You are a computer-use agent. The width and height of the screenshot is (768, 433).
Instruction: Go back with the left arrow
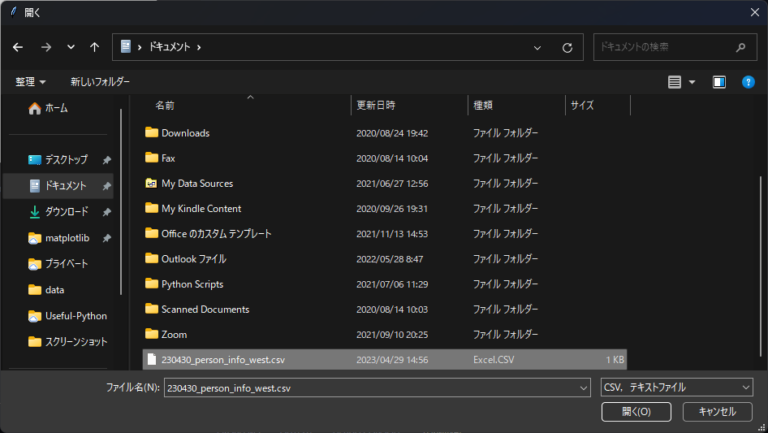point(18,47)
